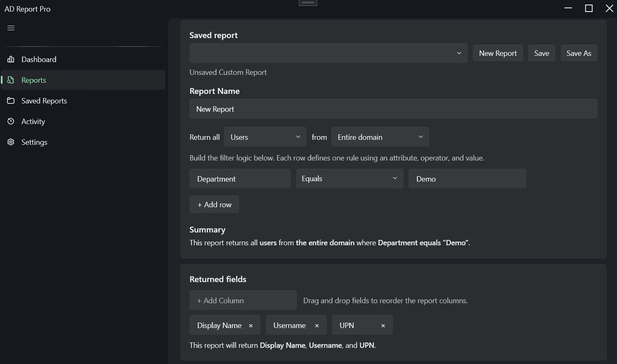The height and width of the screenshot is (364, 617).
Task: Click the Save button
Action: coord(542,53)
